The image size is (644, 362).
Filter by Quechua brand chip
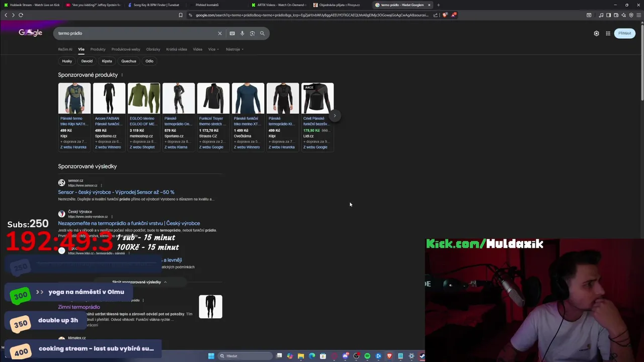click(x=129, y=61)
